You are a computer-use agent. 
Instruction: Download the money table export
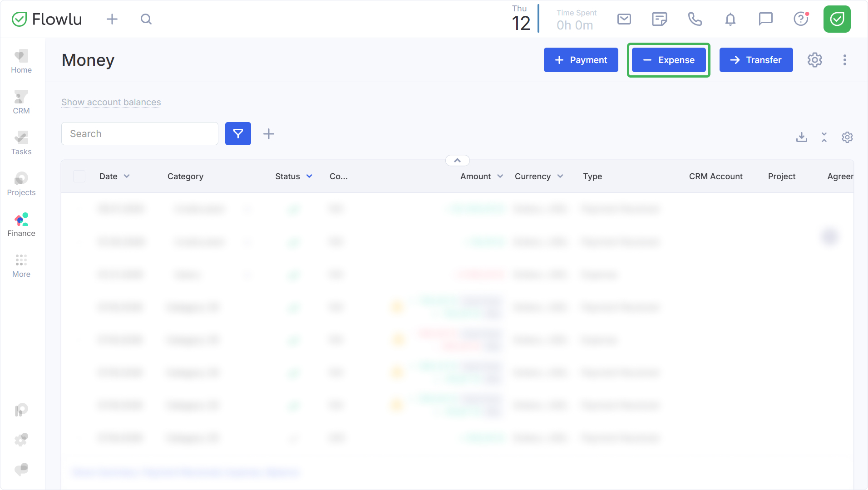tap(802, 137)
